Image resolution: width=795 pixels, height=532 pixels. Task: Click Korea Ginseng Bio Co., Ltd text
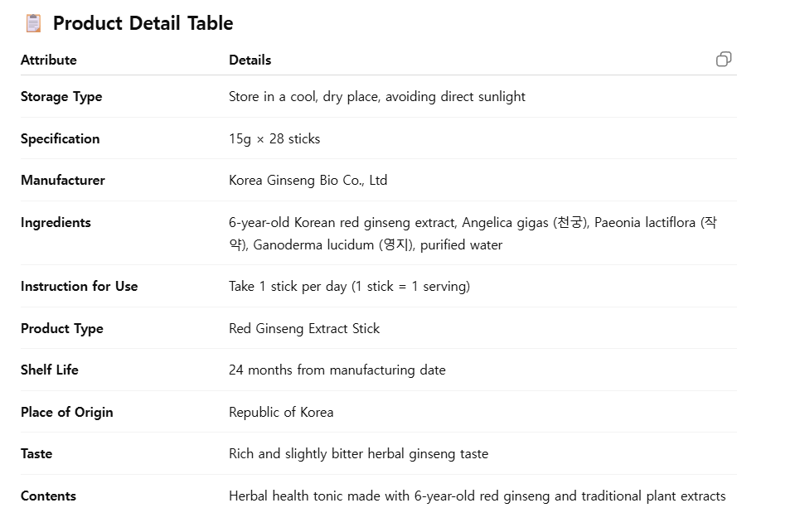(x=308, y=180)
